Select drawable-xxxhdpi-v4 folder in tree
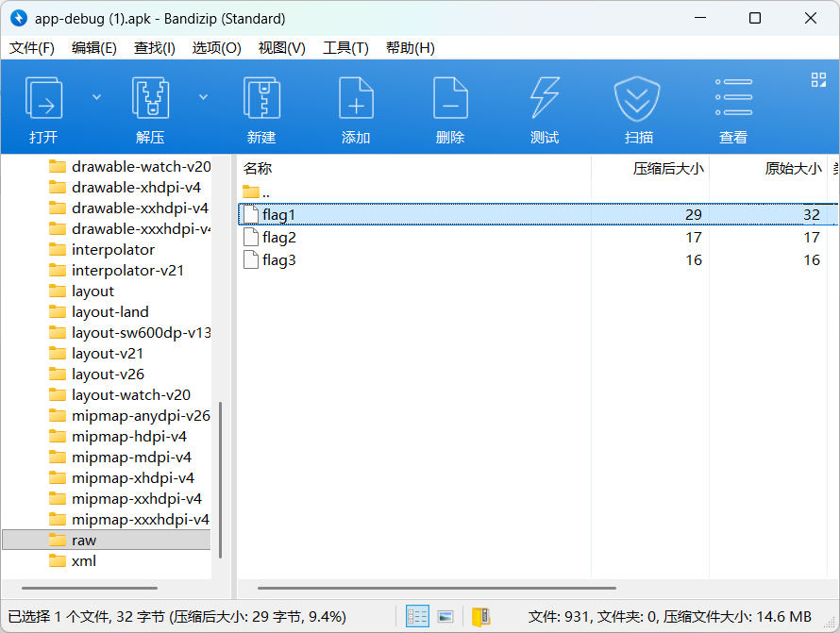Viewport: 840px width, 633px height. point(129,228)
